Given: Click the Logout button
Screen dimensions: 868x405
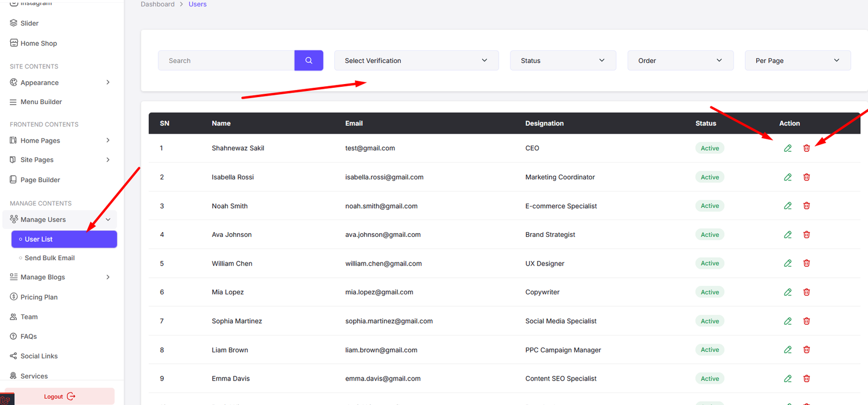Looking at the screenshot, I should [x=59, y=396].
